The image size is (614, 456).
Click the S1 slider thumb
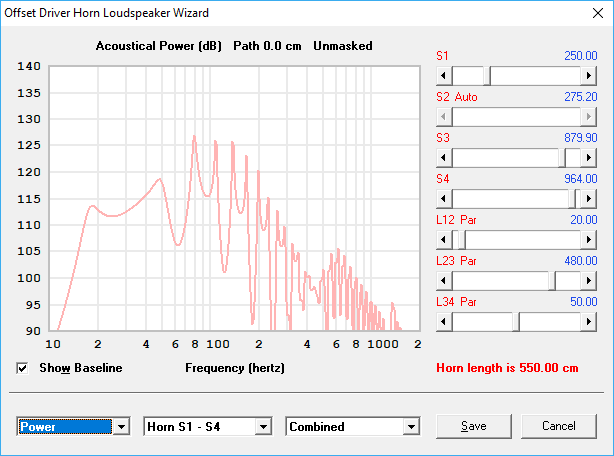tap(487, 76)
